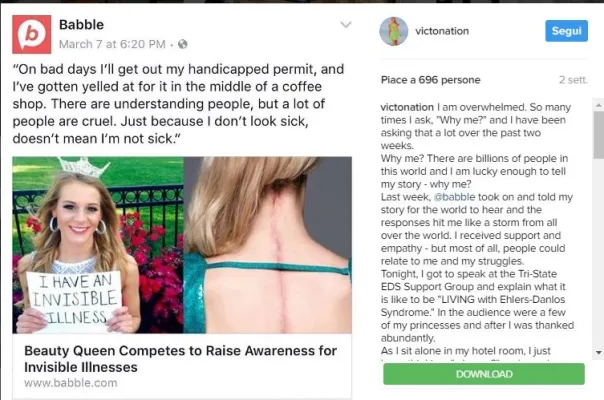
Task: Open the victonation profile avatar
Action: (393, 31)
